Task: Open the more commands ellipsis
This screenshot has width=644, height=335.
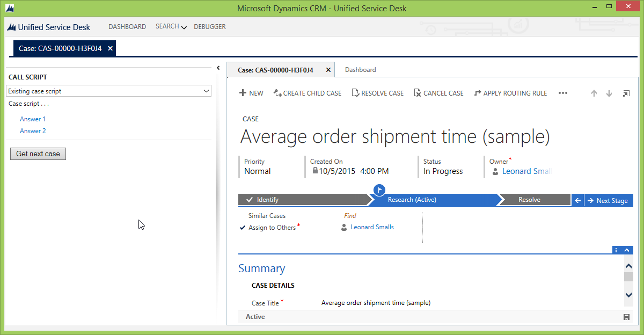Action: pos(563,93)
